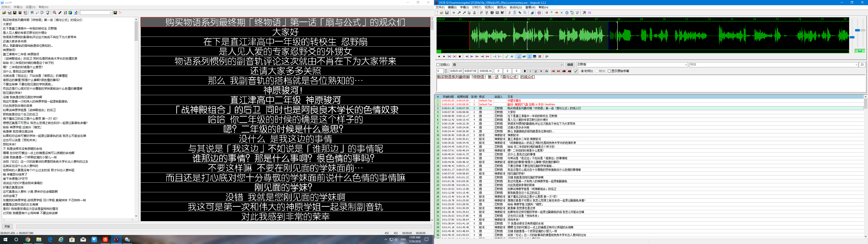This screenshot has height=244, width=868.
Task: Open esrXP 文件(F) menu
Action: coord(6,7)
